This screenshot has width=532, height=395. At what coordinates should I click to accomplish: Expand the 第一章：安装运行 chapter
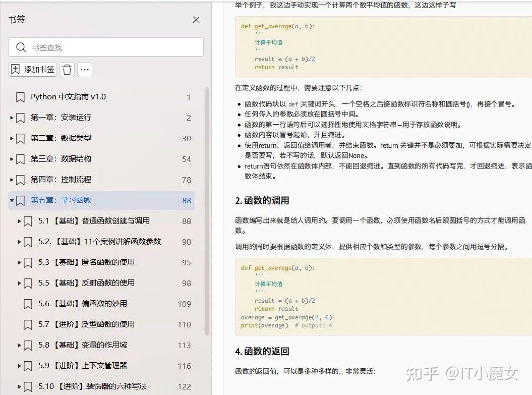click(11, 117)
